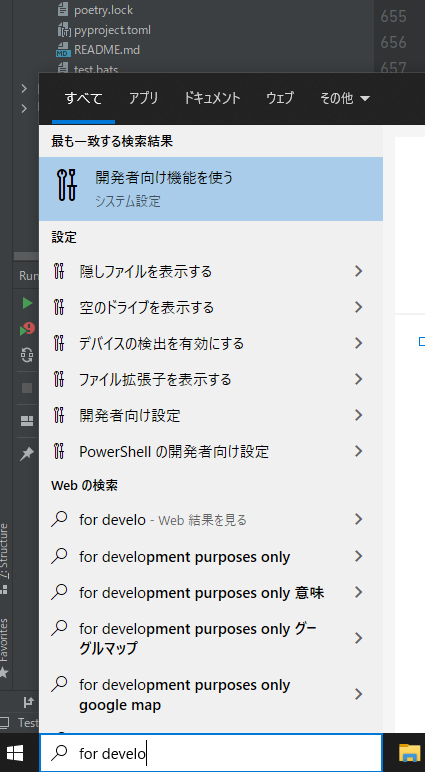
Task: Expand arrow for ファイル拡張子を表示する
Action: click(x=359, y=379)
